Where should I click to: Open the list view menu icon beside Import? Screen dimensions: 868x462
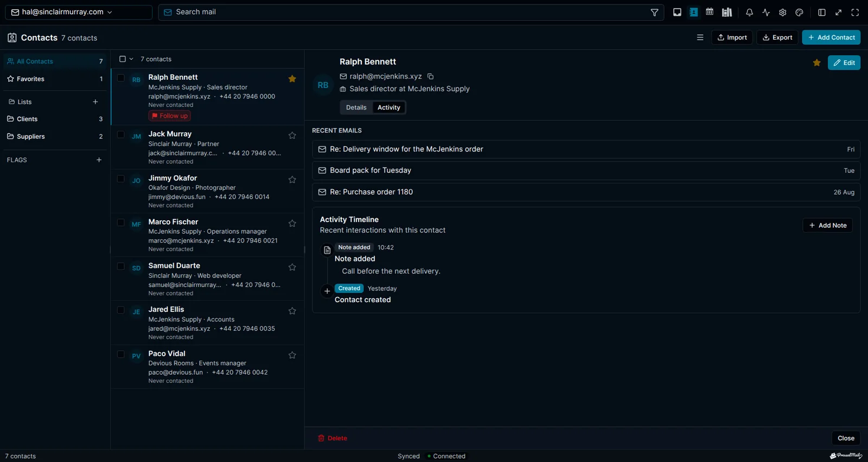(700, 37)
